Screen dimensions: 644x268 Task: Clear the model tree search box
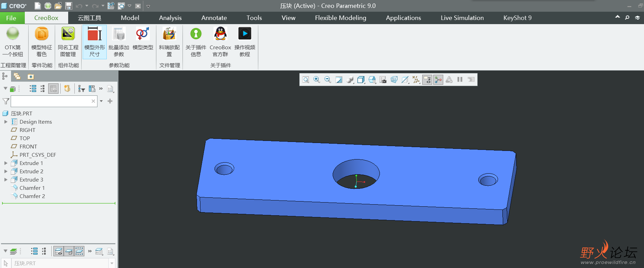[x=93, y=101]
